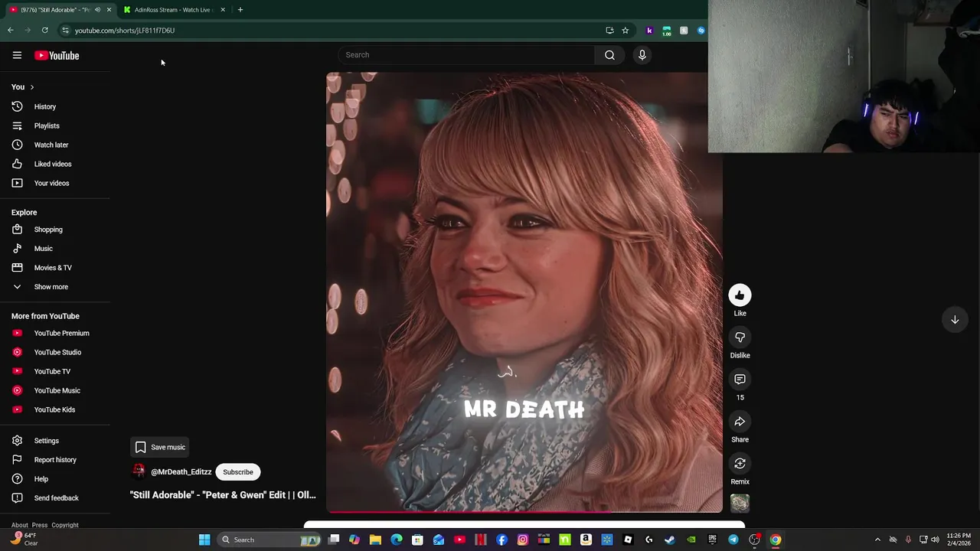Dislike this Short
980x551 pixels.
(740, 337)
